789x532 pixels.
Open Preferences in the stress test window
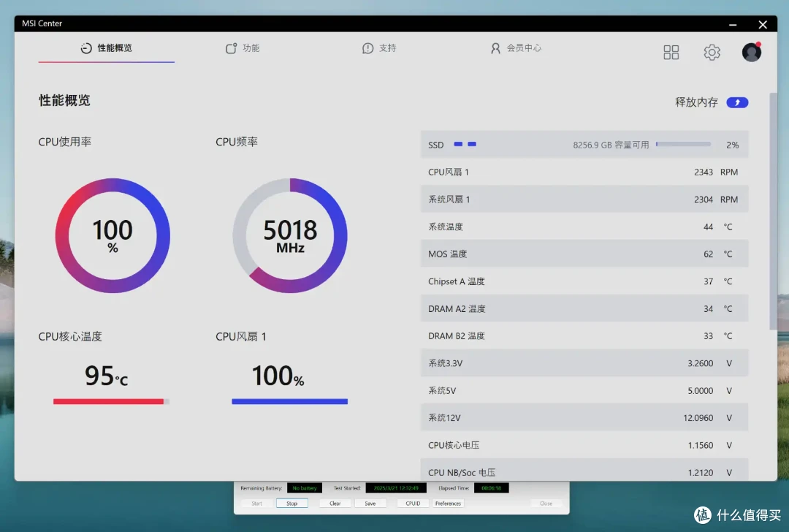coord(448,503)
